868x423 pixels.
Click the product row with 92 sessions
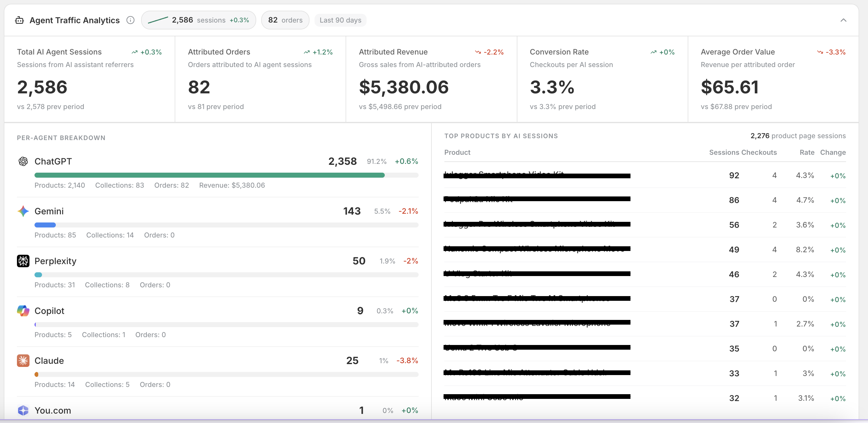tap(645, 175)
